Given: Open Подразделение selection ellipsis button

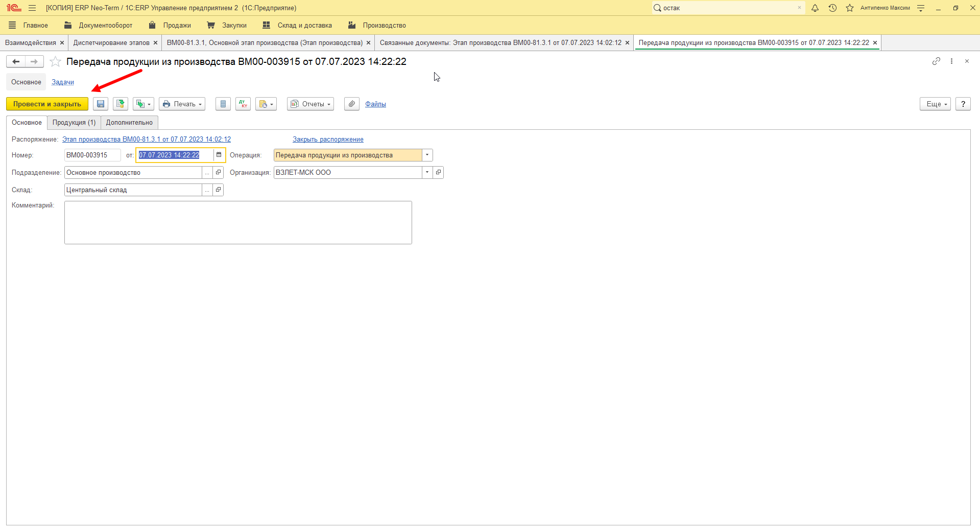Looking at the screenshot, I should tap(207, 172).
